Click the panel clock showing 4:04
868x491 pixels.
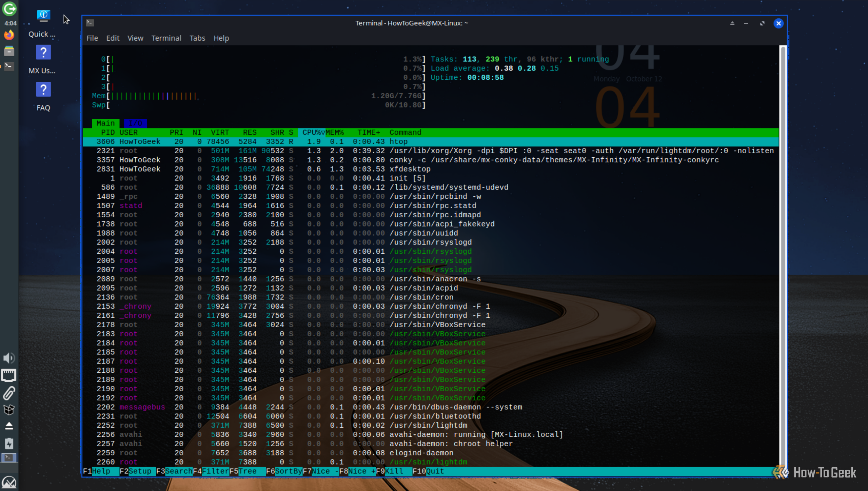tap(10, 23)
